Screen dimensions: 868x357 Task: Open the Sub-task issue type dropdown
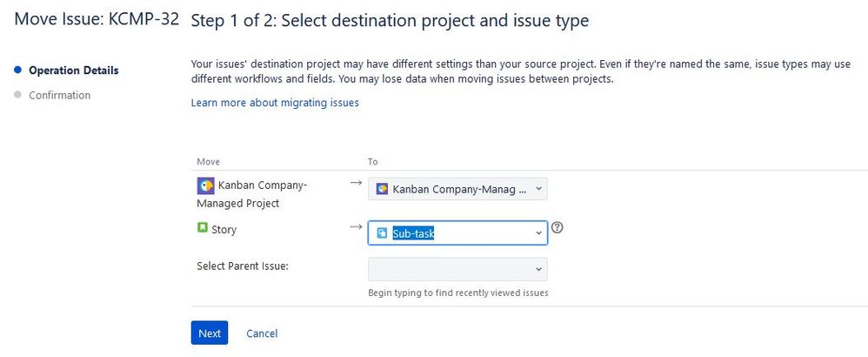click(x=457, y=232)
